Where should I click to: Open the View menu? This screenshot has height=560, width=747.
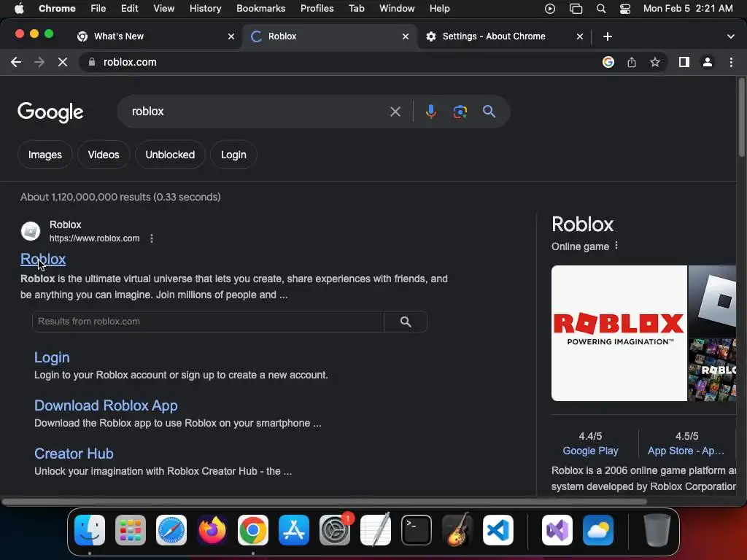(x=163, y=9)
